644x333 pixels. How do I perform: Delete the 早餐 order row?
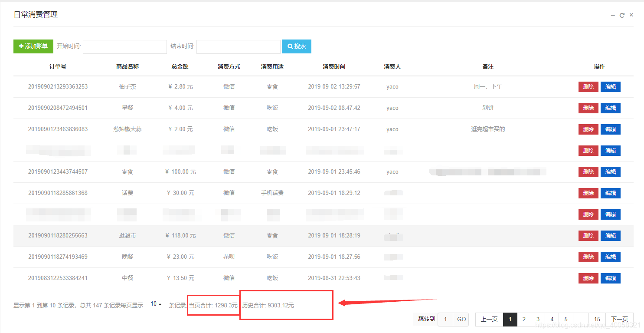(588, 108)
